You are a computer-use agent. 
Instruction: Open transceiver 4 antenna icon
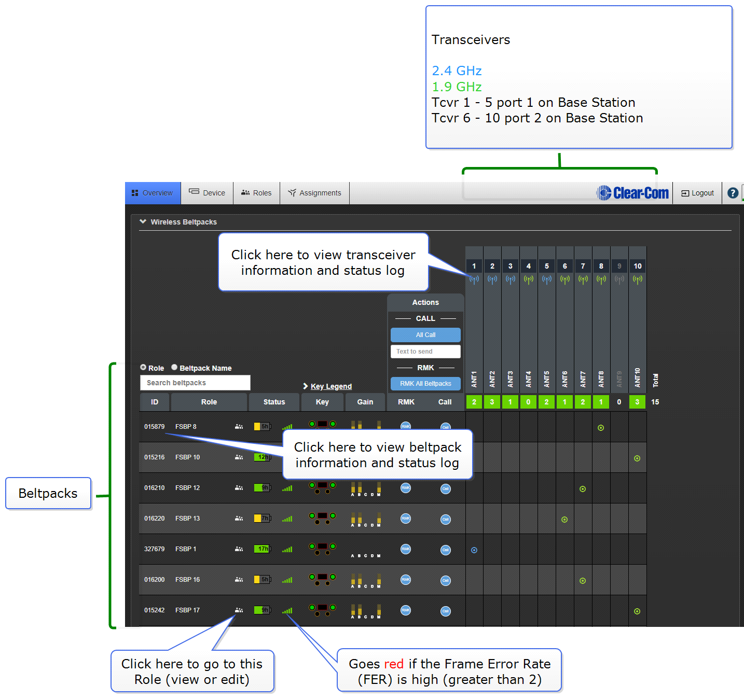coord(529,279)
